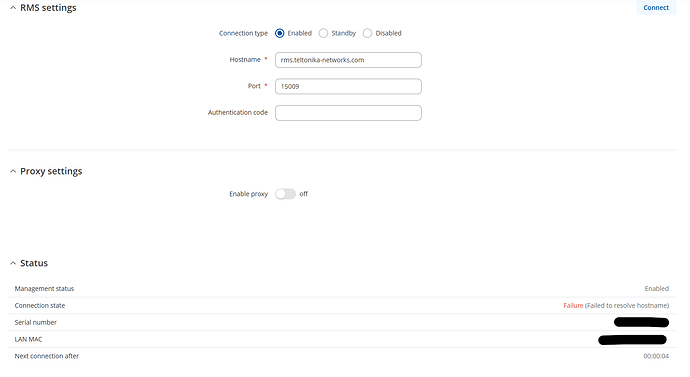690x377 pixels.
Task: Click the Management status row
Action: coord(342,289)
